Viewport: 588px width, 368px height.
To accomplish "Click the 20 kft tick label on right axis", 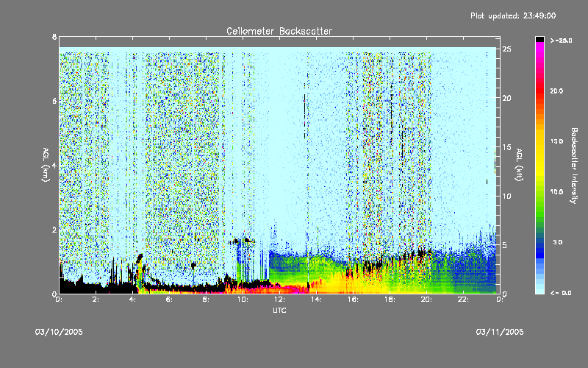I will pos(506,98).
